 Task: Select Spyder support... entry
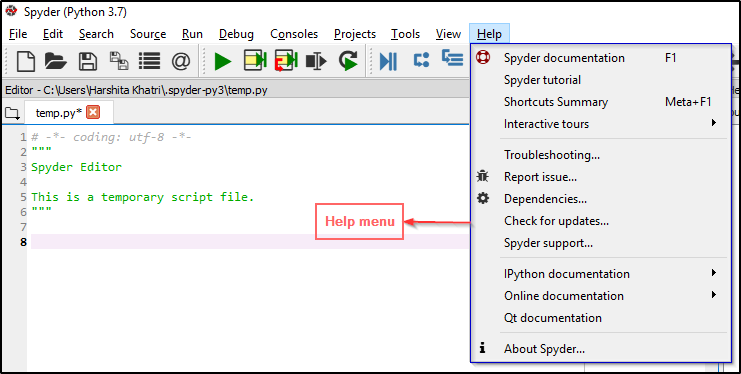pyautogui.click(x=600, y=243)
